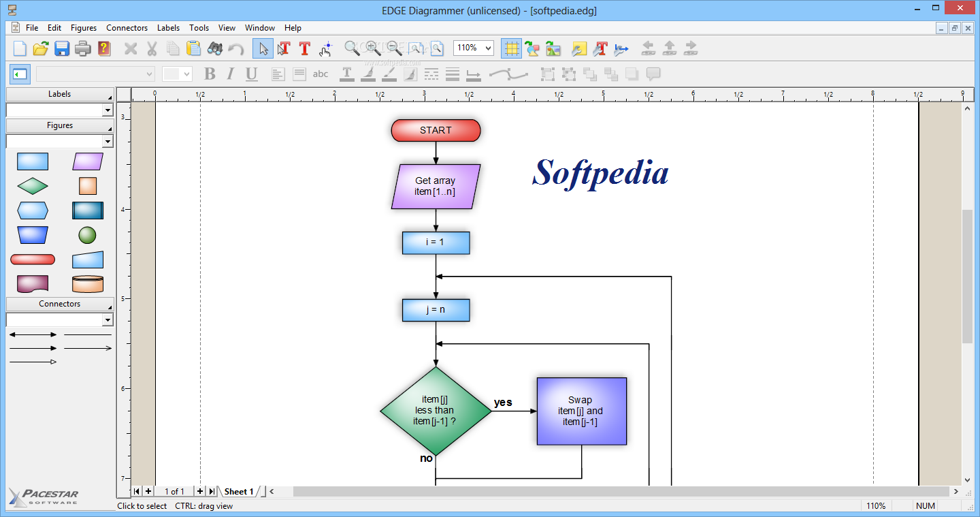Viewport: 980px width, 517px height.
Task: Click the vertical scrollbar thumb
Action: tap(967, 277)
